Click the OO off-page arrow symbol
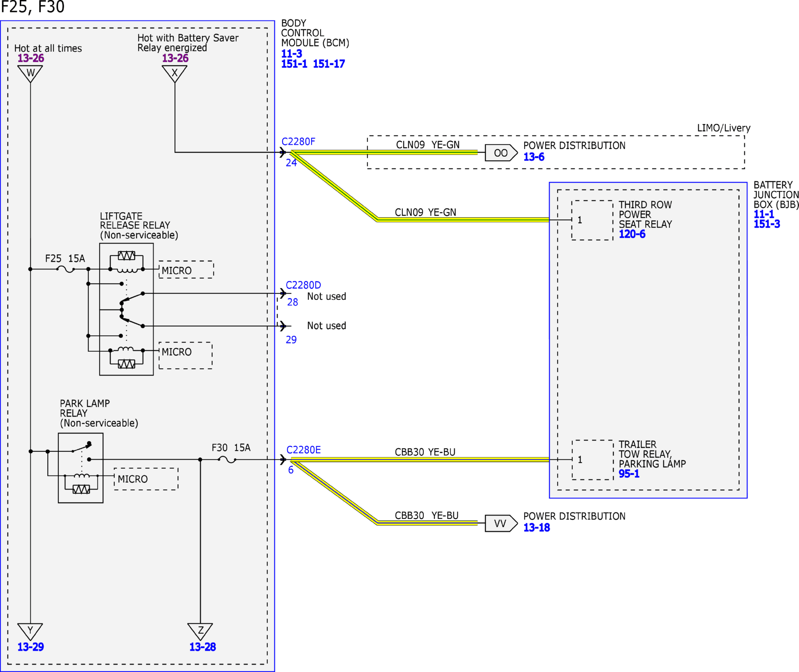The image size is (799, 672). (501, 153)
